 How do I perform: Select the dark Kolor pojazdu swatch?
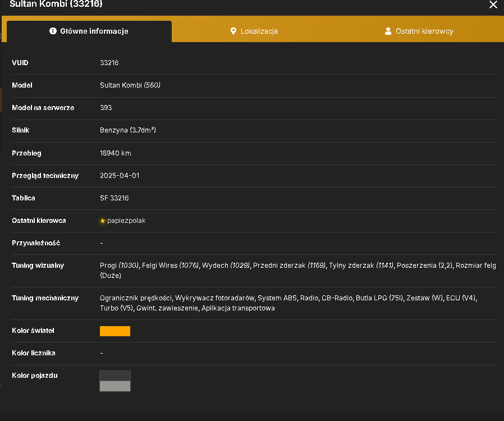point(115,376)
